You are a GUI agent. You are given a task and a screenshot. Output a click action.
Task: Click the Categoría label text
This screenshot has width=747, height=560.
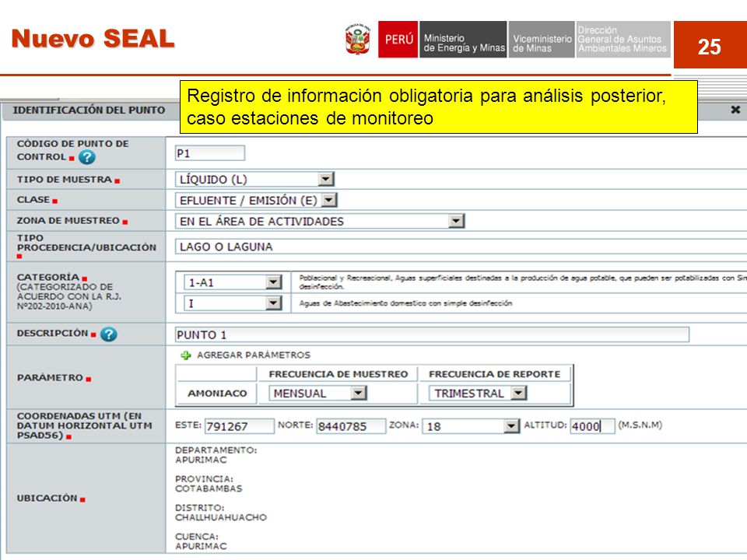(x=48, y=277)
